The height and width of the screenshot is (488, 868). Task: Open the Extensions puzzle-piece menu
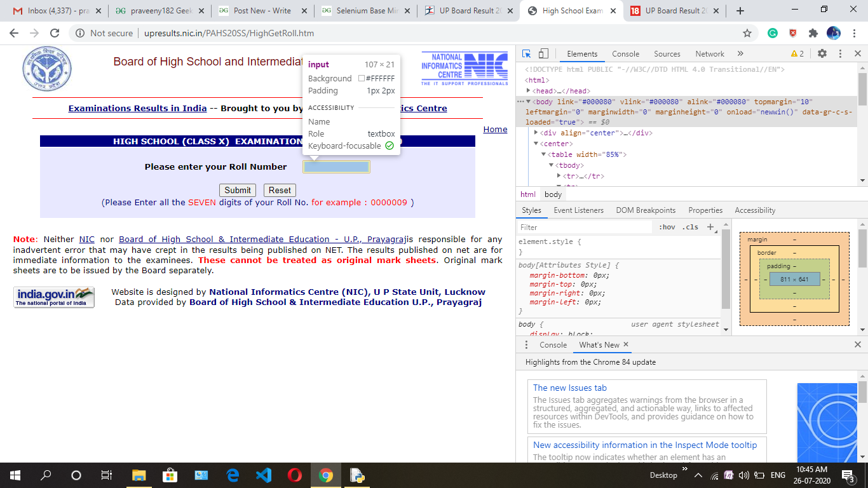click(813, 33)
